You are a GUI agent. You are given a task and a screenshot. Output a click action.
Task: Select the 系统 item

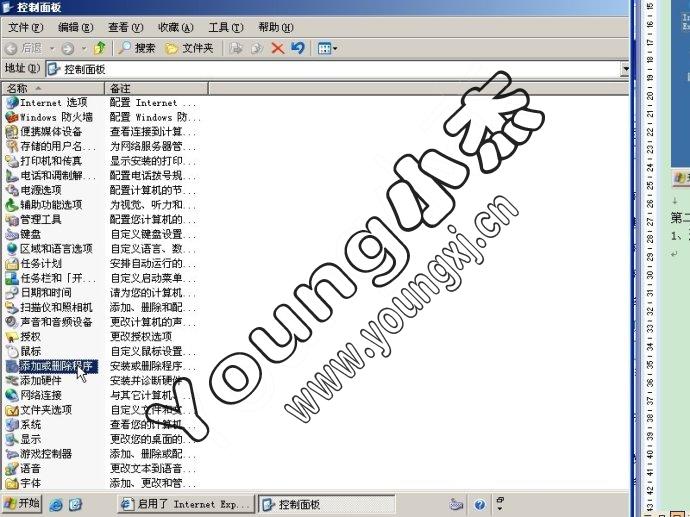pyautogui.click(x=30, y=425)
